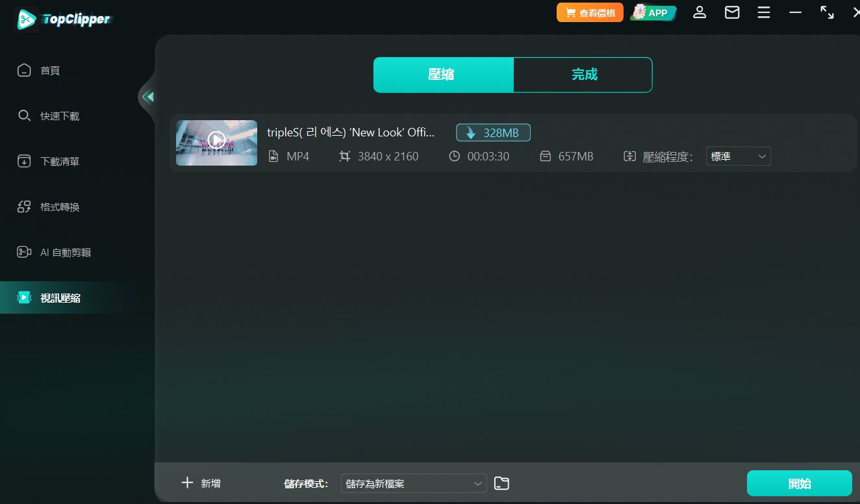The height and width of the screenshot is (504, 860).
Task: Open 快速下載 in sidebar
Action: click(58, 116)
